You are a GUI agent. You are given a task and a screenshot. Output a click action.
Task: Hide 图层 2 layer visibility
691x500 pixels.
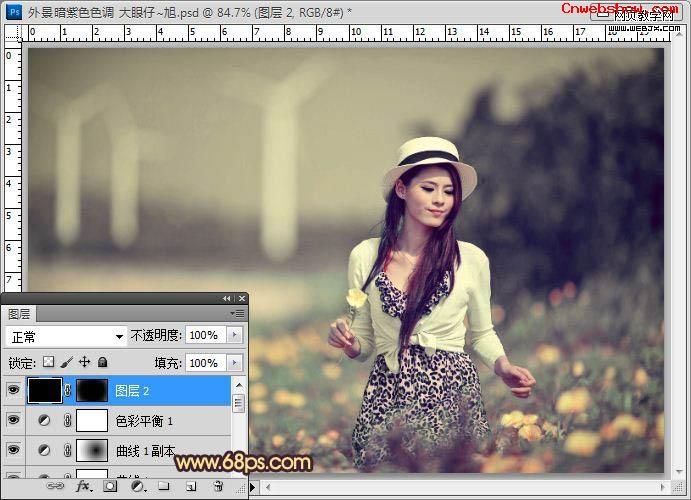click(13, 390)
